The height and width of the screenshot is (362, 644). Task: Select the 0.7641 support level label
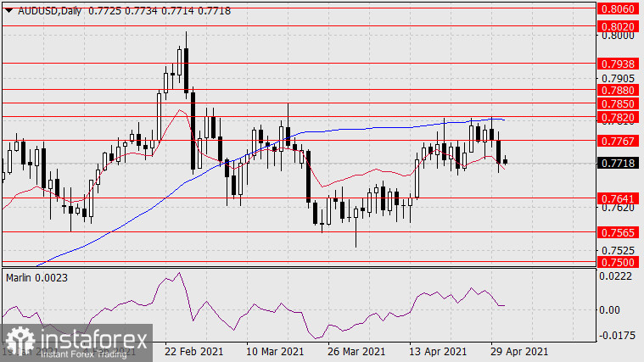click(618, 198)
